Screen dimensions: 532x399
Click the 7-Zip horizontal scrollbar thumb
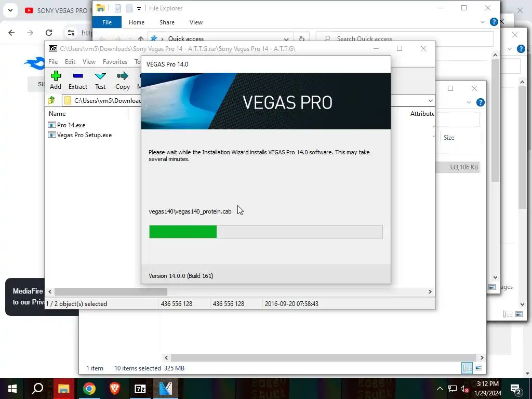[111, 292]
